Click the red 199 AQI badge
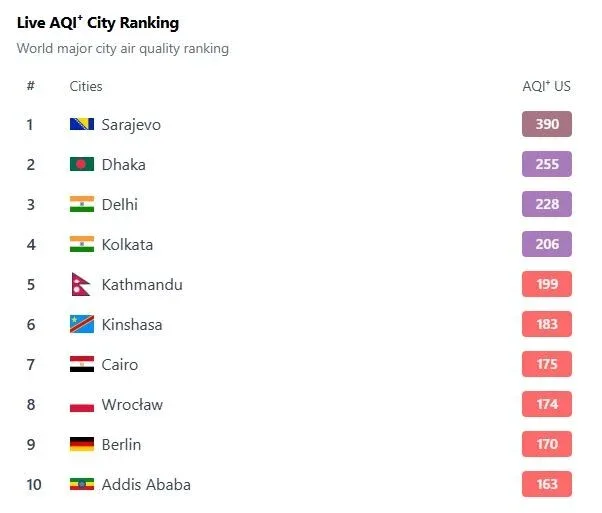 [546, 284]
